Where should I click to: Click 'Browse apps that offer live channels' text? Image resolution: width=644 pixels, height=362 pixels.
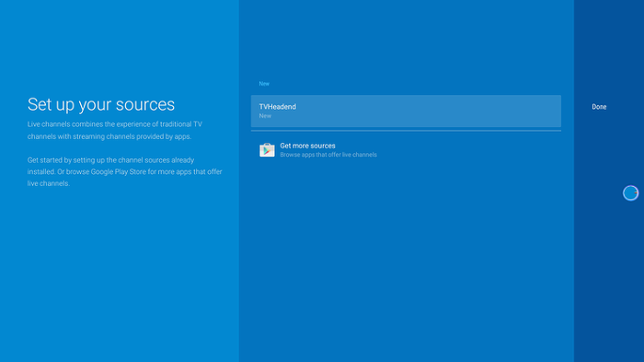point(328,155)
